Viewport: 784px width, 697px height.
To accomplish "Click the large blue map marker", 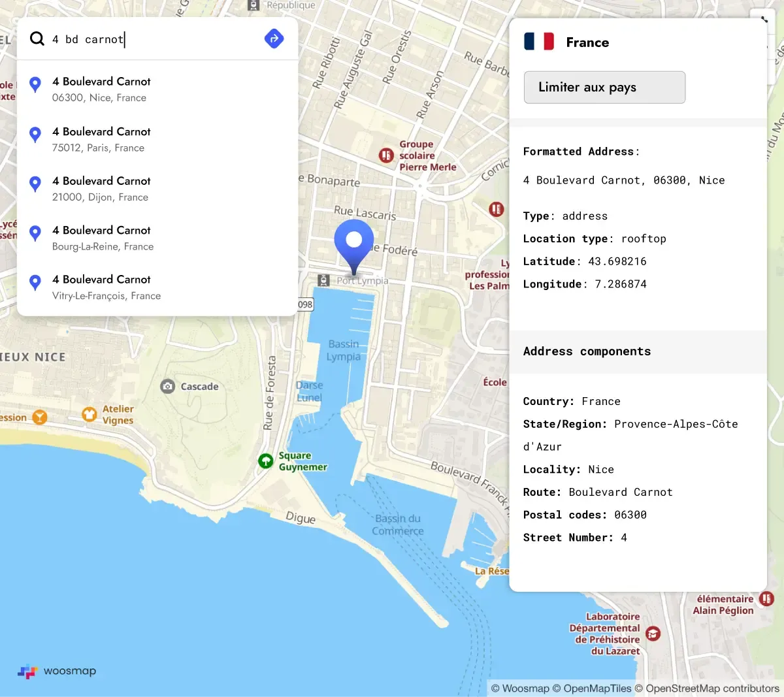I will (354, 247).
